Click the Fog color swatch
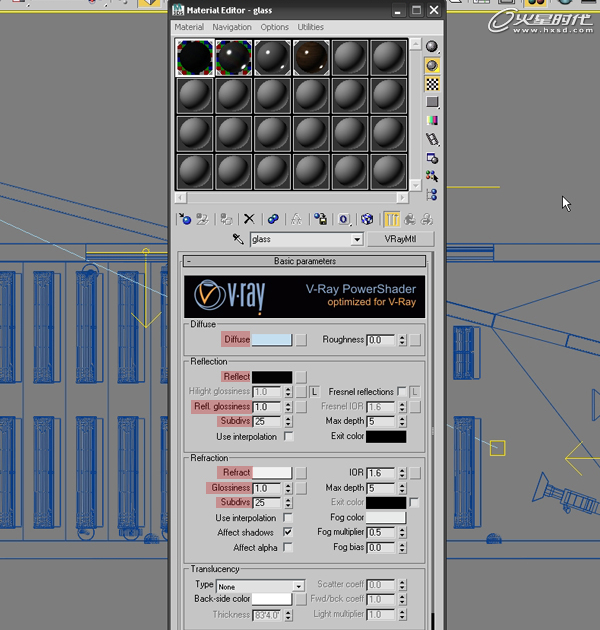 [x=386, y=518]
